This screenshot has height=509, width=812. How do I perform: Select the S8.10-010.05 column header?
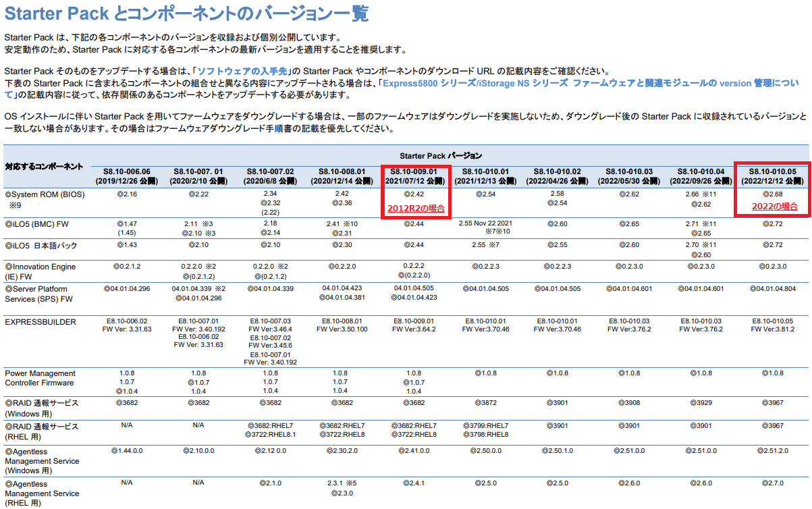coord(773,176)
